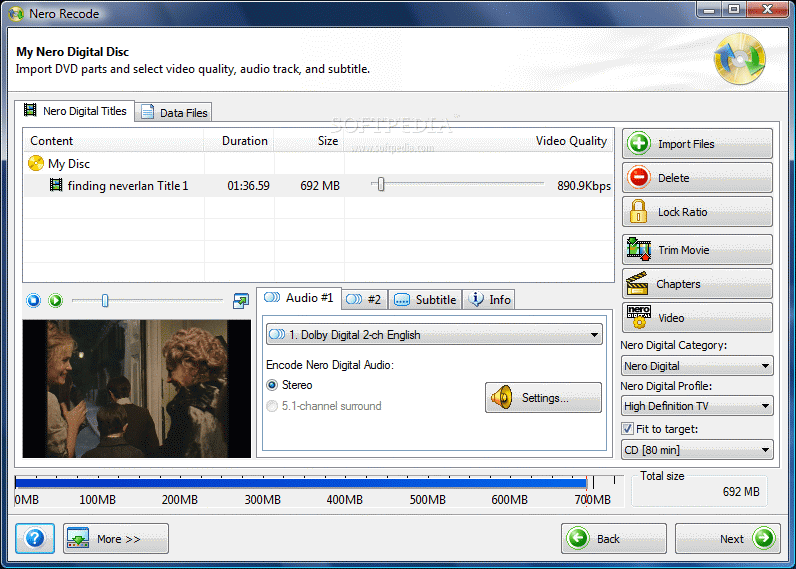
Task: Click the green Next arrow icon
Action: point(765,538)
